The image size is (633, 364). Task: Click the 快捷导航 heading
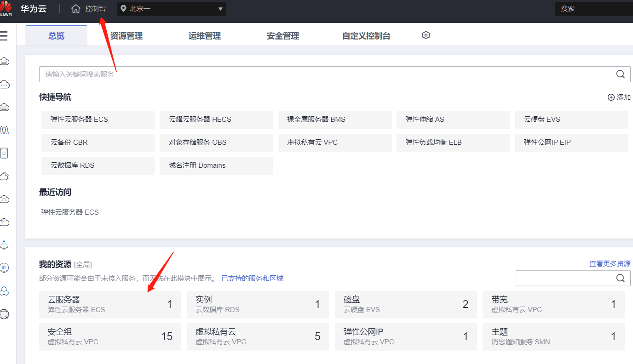click(55, 97)
